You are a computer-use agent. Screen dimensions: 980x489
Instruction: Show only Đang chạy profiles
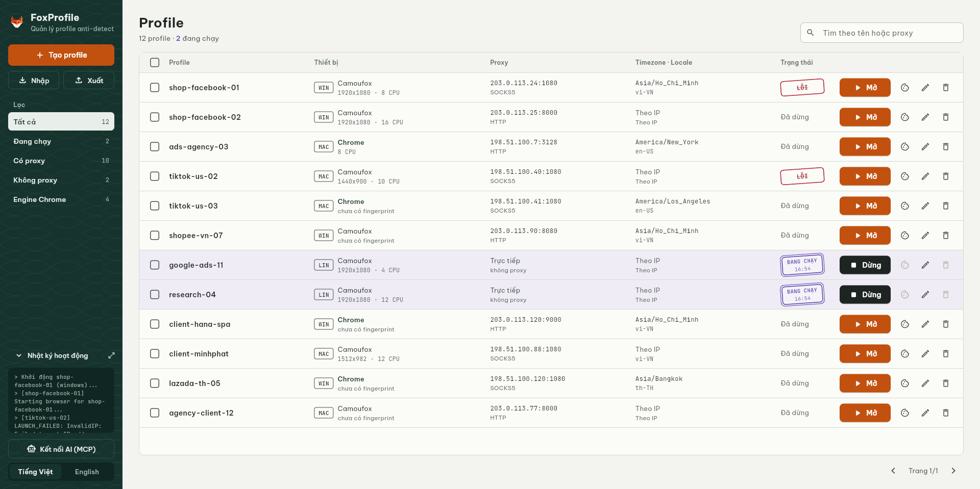61,141
